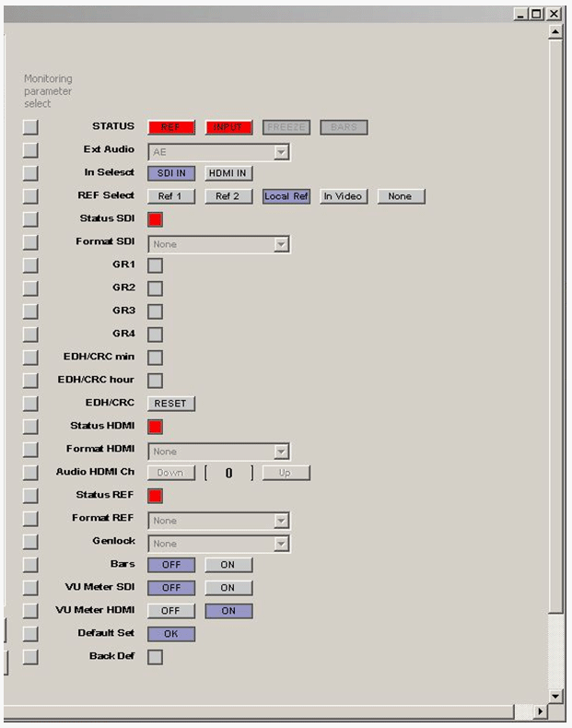The width and height of the screenshot is (572, 728).
Task: Click the EDH/CRC min indicator box
Action: 156,358
